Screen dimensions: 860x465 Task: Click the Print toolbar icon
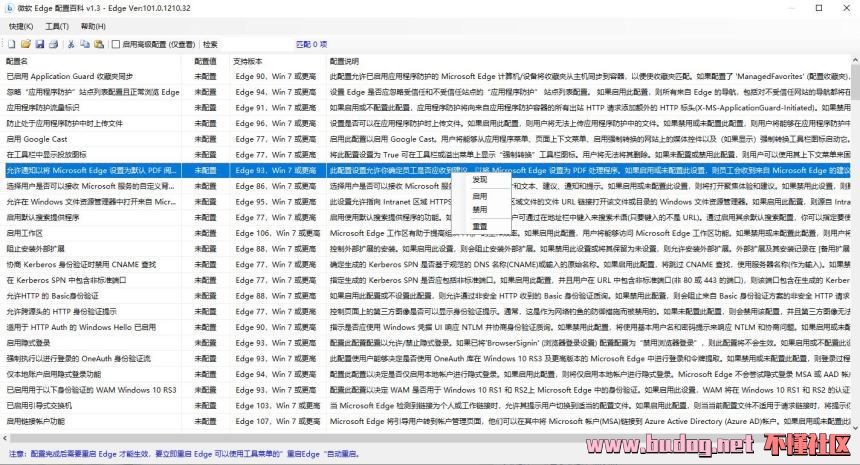tap(53, 44)
